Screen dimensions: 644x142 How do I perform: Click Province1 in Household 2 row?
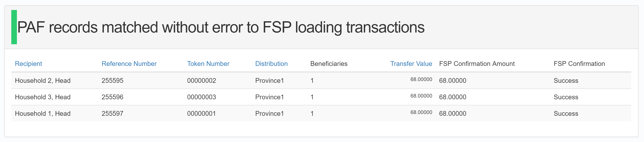[x=269, y=80]
